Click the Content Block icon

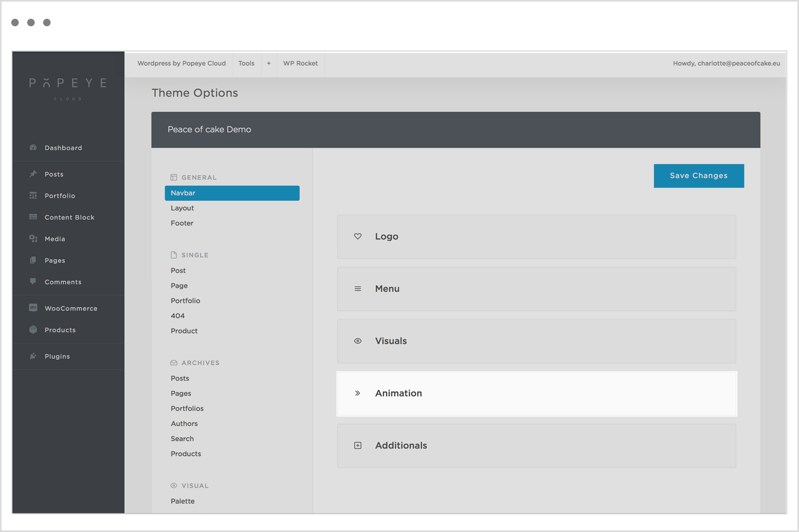tap(33, 217)
